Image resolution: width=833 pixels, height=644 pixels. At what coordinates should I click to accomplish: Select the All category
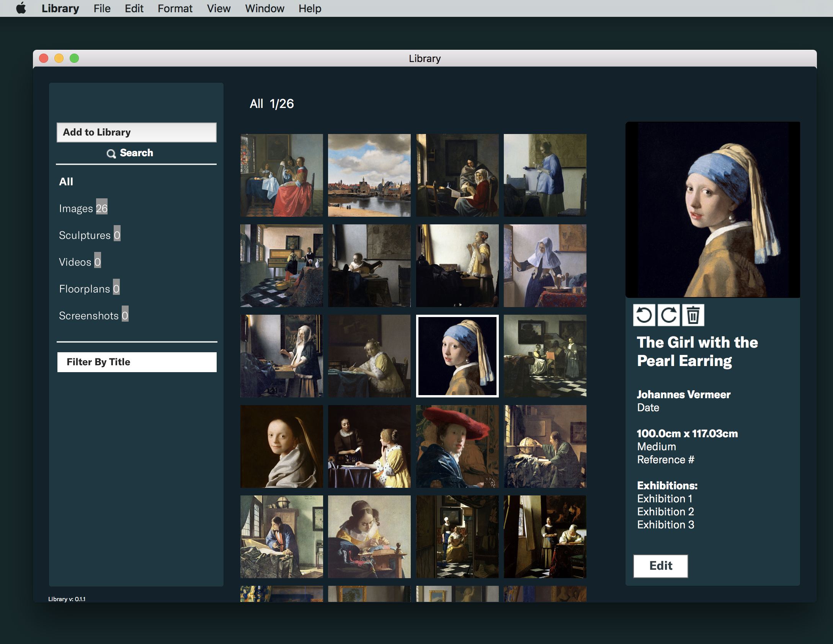66,181
